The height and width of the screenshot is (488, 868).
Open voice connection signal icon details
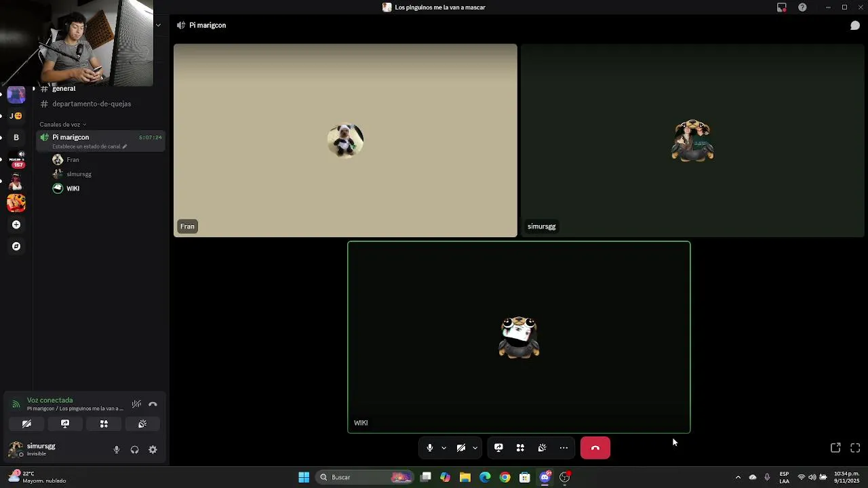tap(16, 404)
